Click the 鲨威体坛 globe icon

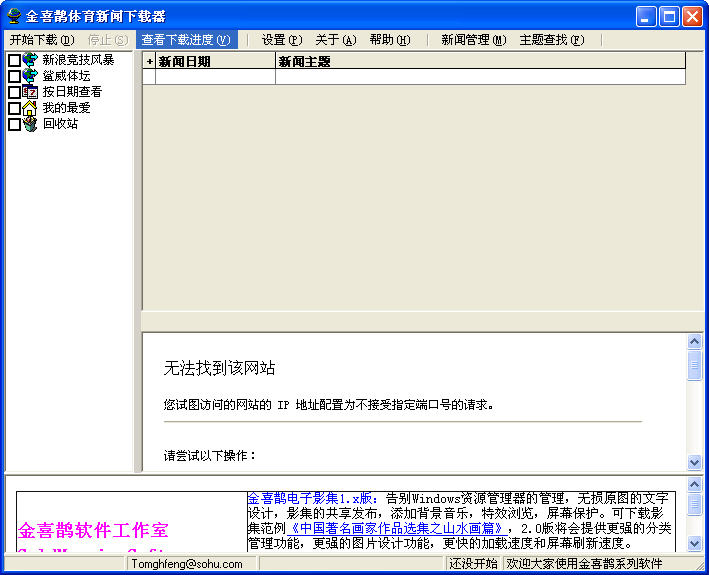coord(30,75)
